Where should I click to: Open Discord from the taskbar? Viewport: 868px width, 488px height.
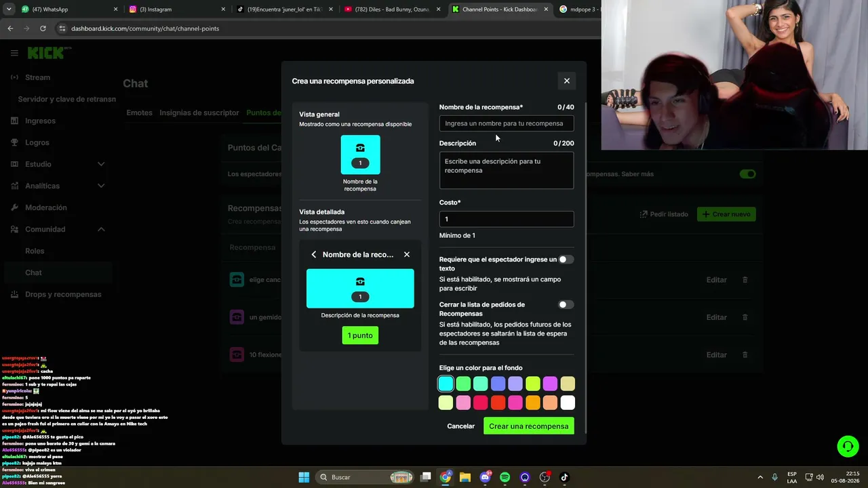(x=485, y=477)
